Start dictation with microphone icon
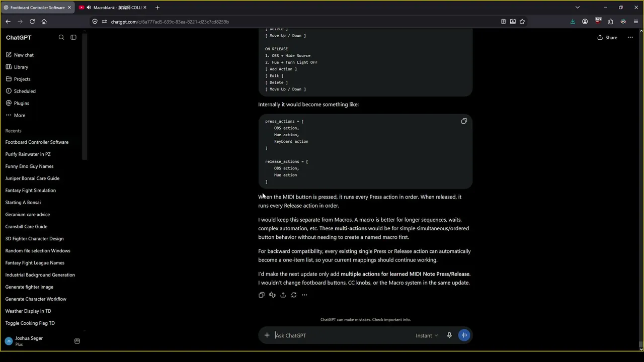 (449, 335)
